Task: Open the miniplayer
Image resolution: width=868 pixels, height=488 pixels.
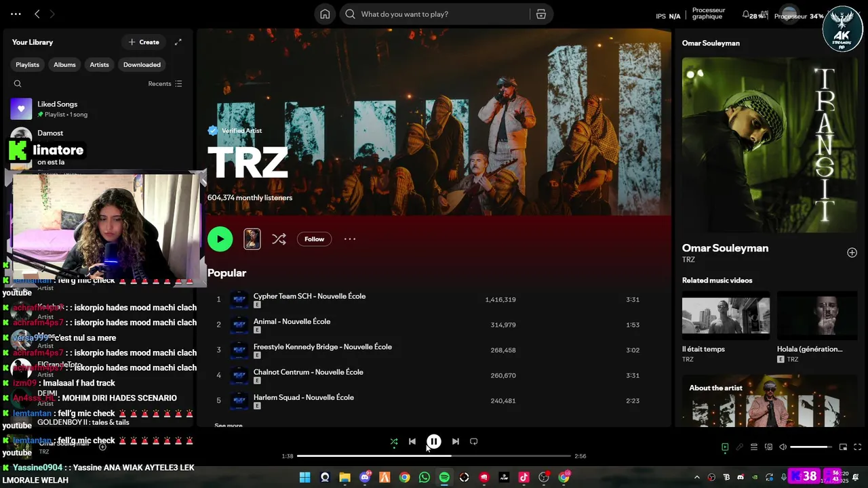Action: coord(843,447)
